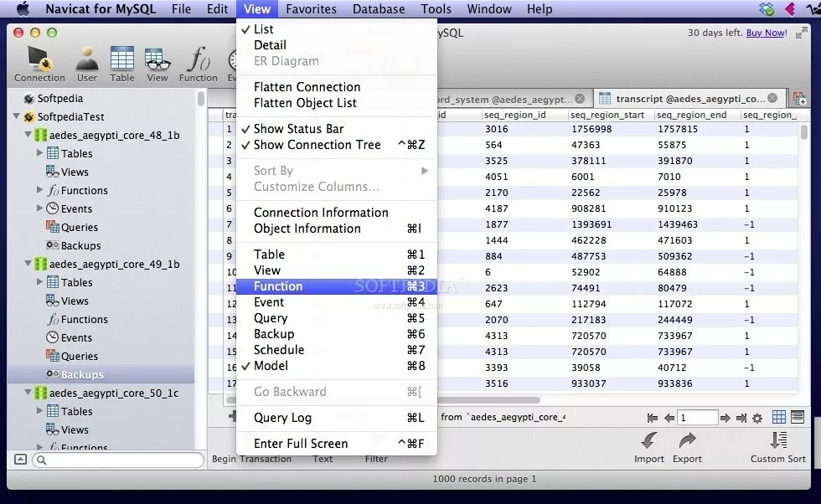The height and width of the screenshot is (504, 821).
Task: Open the Database menu
Action: pyautogui.click(x=379, y=9)
